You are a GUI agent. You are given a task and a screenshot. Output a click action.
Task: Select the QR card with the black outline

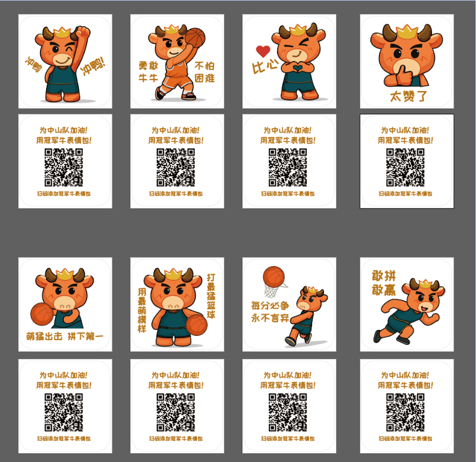coord(407,161)
